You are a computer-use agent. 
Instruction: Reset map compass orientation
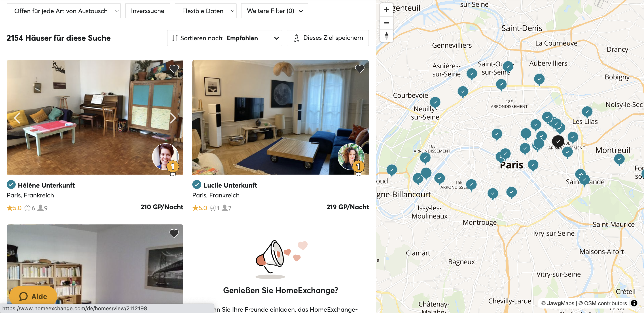[x=386, y=36]
